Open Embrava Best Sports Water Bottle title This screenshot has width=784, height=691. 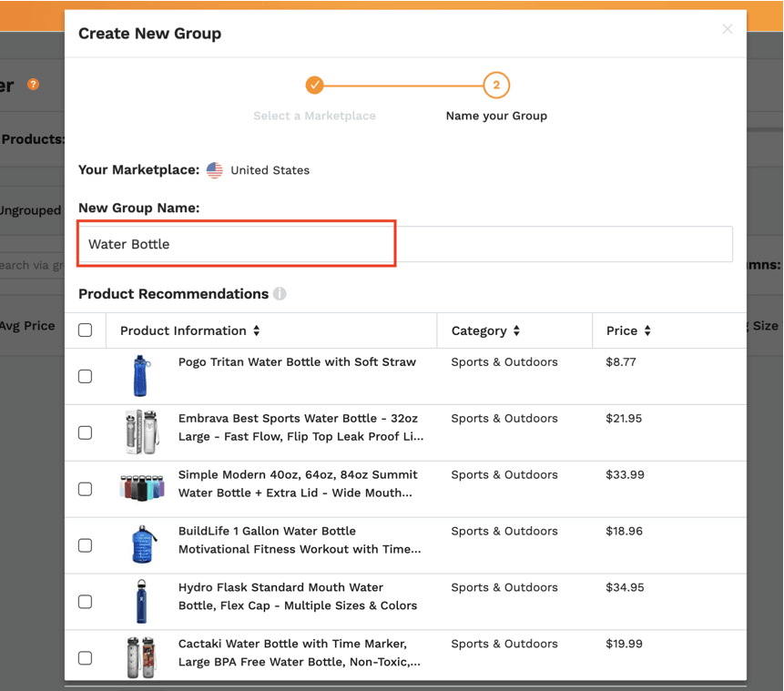tap(301, 428)
